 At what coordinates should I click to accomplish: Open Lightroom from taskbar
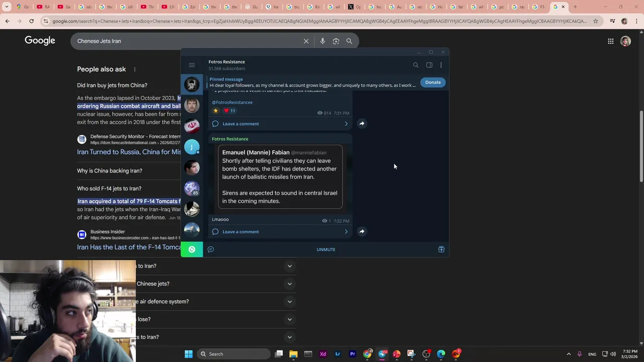pyautogui.click(x=338, y=354)
